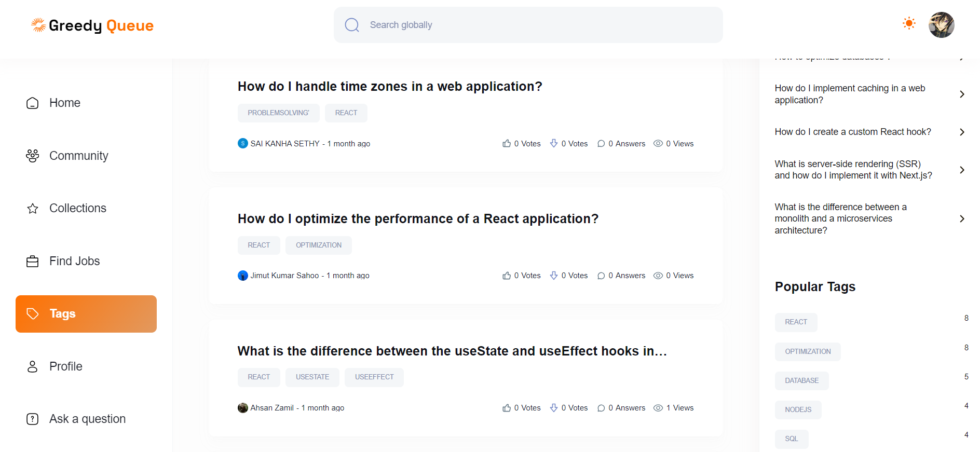Focus the Search globally field
980x452 pixels.
click(528, 25)
